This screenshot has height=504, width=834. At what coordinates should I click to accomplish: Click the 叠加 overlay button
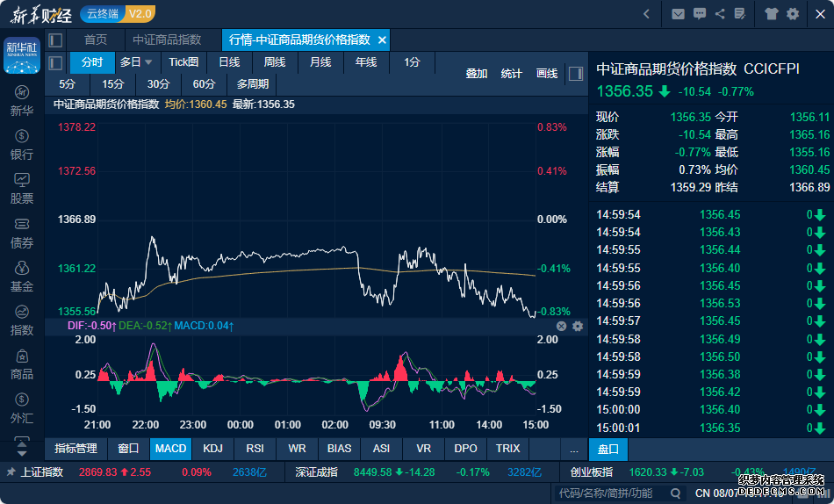pos(477,74)
